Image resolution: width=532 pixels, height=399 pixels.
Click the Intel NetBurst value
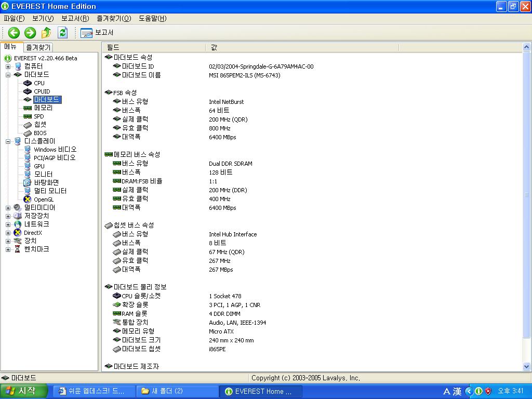[227, 102]
